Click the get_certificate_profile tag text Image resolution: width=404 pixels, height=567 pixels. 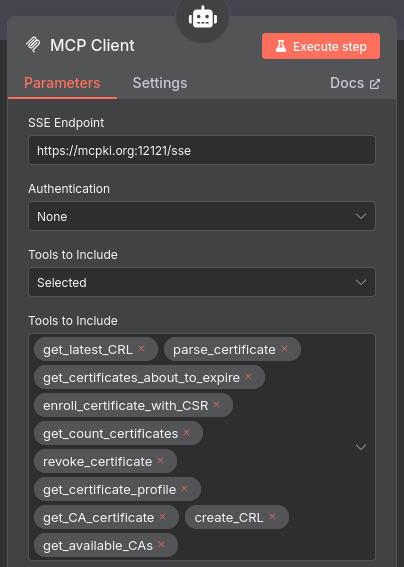click(110, 490)
